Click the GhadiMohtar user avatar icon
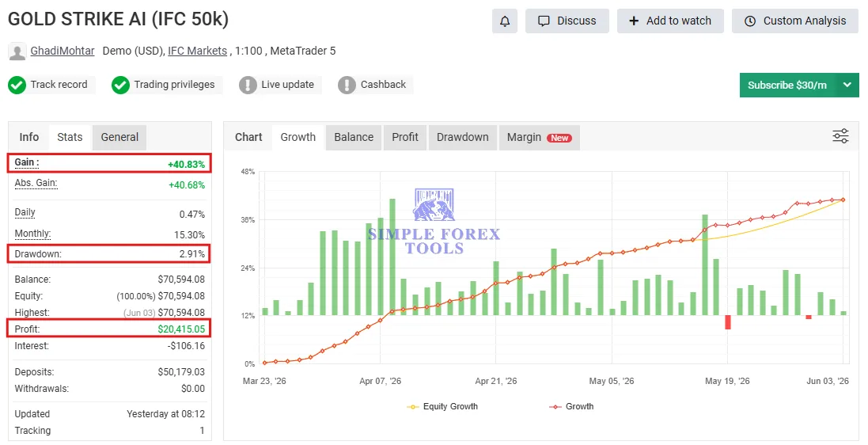This screenshot has width=868, height=445. (17, 51)
